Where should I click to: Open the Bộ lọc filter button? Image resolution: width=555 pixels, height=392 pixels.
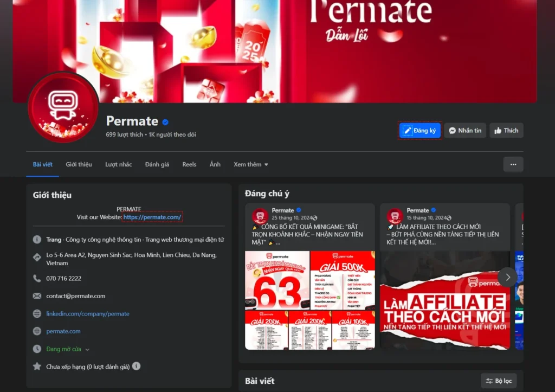499,381
